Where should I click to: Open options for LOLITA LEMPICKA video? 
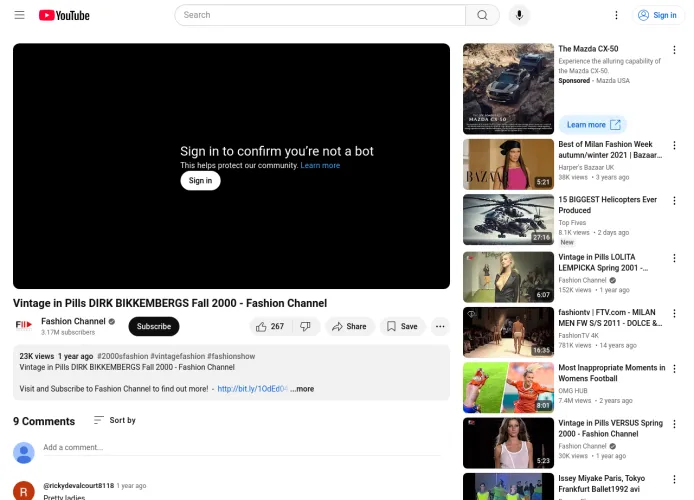[x=674, y=258]
